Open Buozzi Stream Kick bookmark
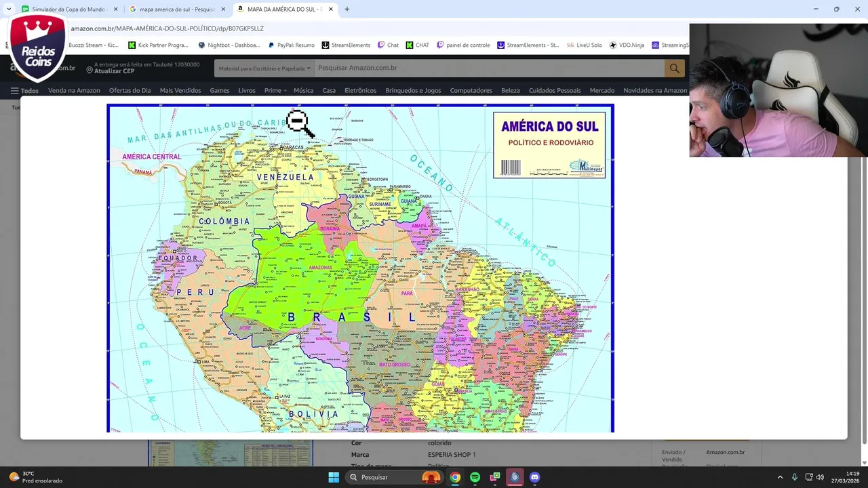This screenshot has height=488, width=868. [x=94, y=45]
